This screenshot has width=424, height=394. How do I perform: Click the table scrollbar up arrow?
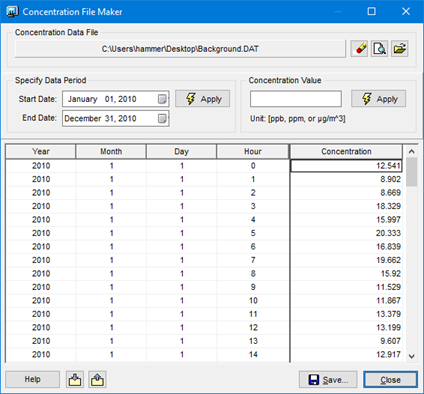412,152
